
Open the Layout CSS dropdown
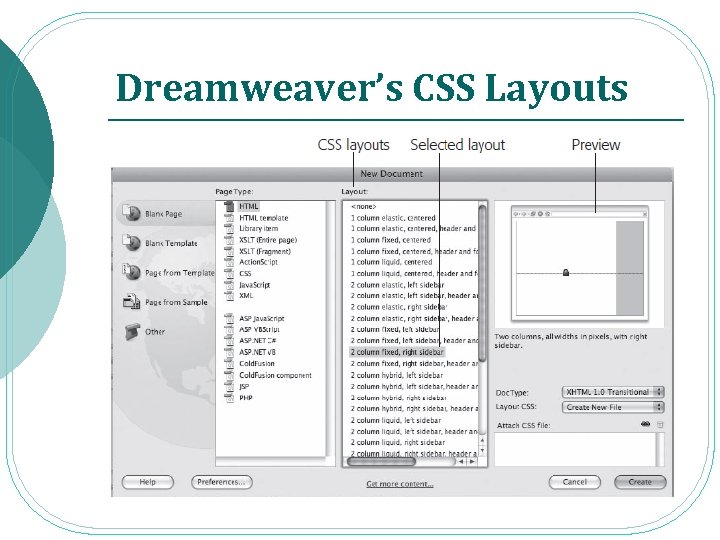613,407
